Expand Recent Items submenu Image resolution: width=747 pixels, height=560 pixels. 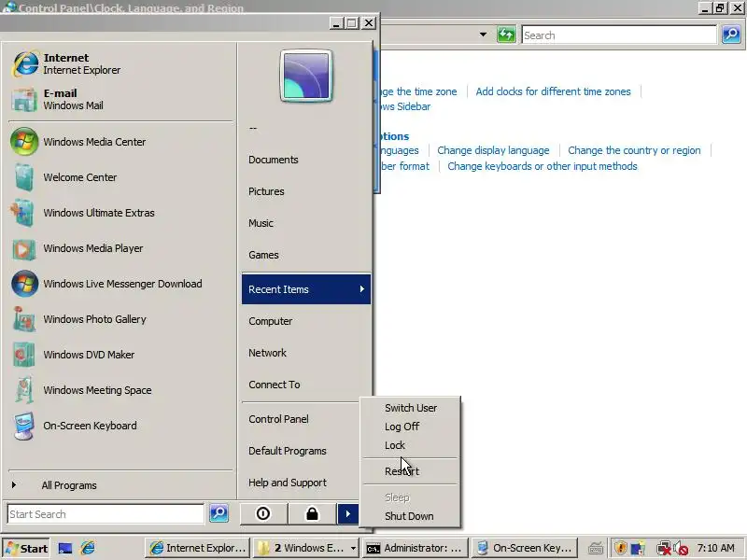click(x=306, y=289)
